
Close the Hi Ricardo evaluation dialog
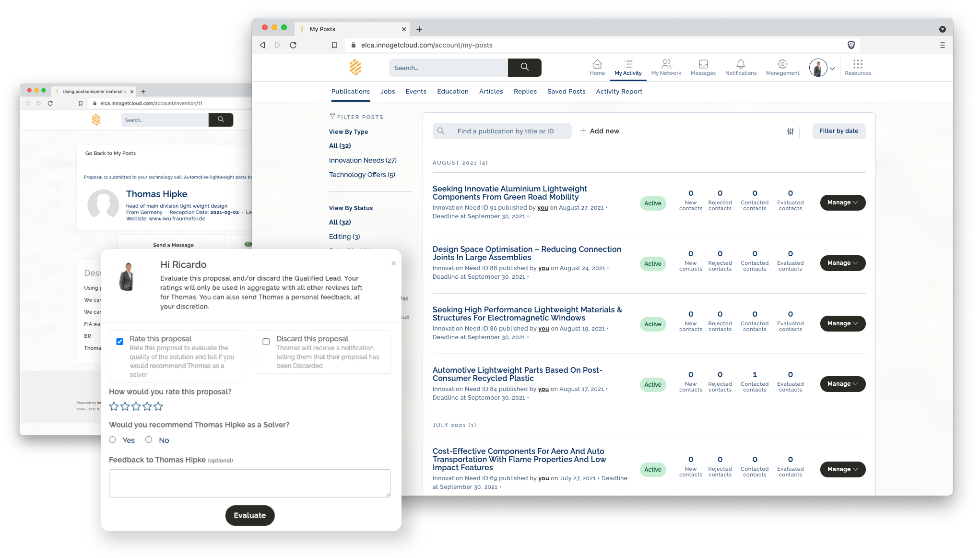[x=393, y=263]
